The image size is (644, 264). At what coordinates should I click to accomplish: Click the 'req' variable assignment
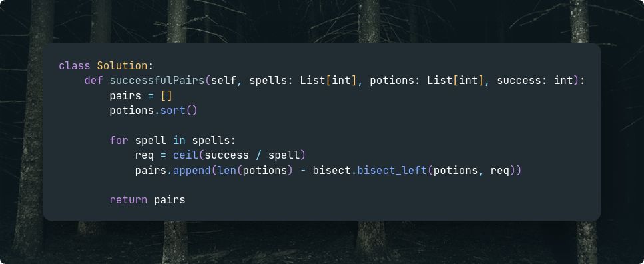coord(144,156)
